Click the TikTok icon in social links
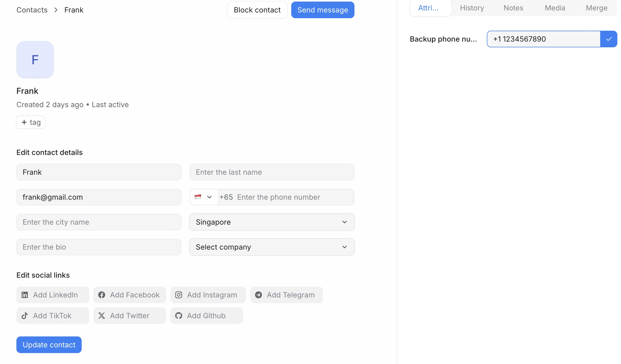Image resolution: width=621 pixels, height=364 pixels. pyautogui.click(x=25, y=316)
